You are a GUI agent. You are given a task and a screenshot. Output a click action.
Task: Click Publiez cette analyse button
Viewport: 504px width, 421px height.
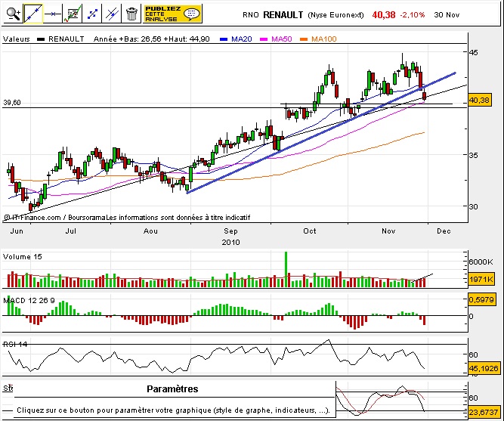(172, 14)
